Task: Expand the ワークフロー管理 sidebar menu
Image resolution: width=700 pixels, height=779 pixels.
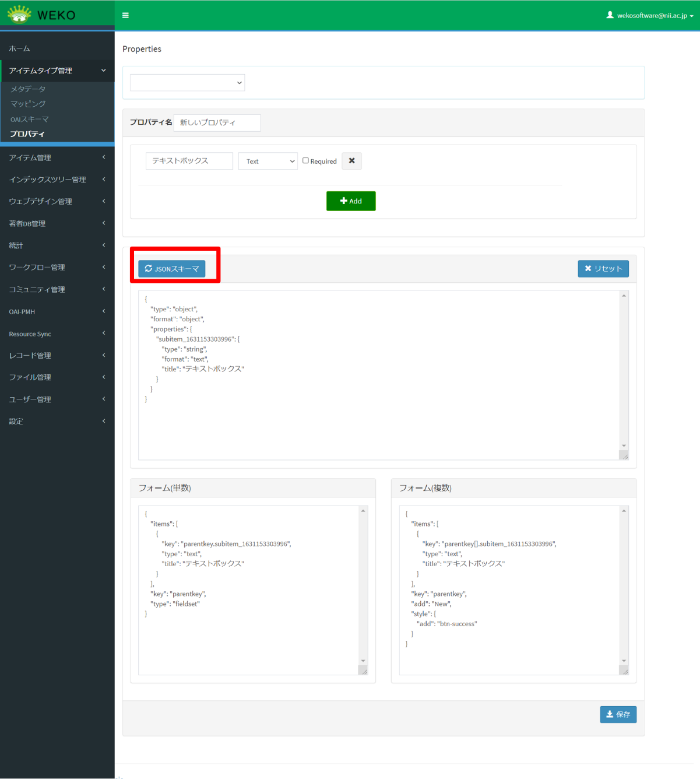Action: pos(57,267)
